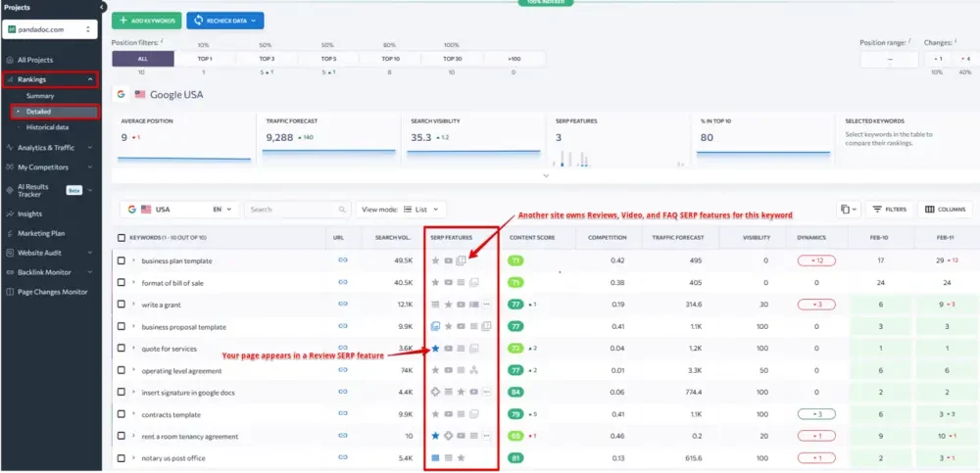Screen dimensions: 980x473
Task: Check the business proposal template checkbox
Action: pyautogui.click(x=122, y=326)
